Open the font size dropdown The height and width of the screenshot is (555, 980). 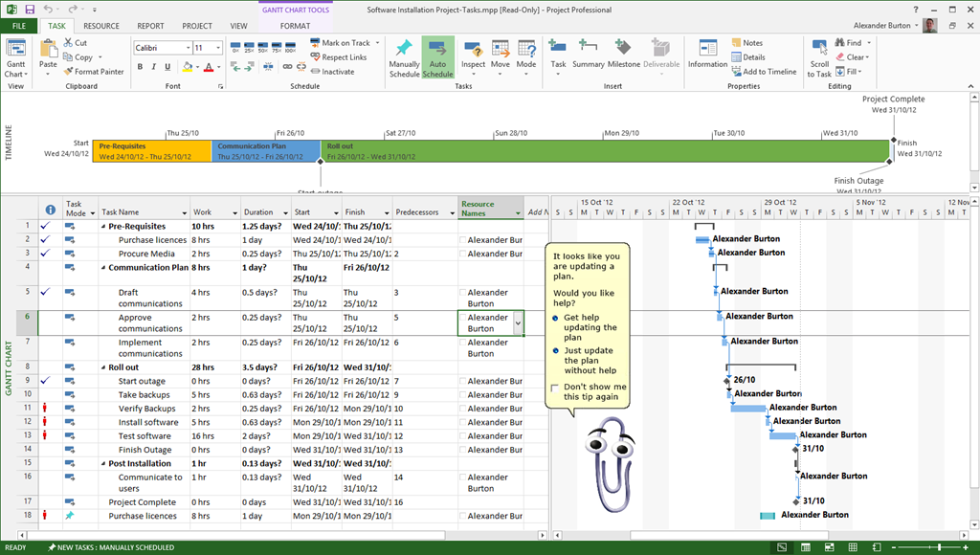(218, 48)
